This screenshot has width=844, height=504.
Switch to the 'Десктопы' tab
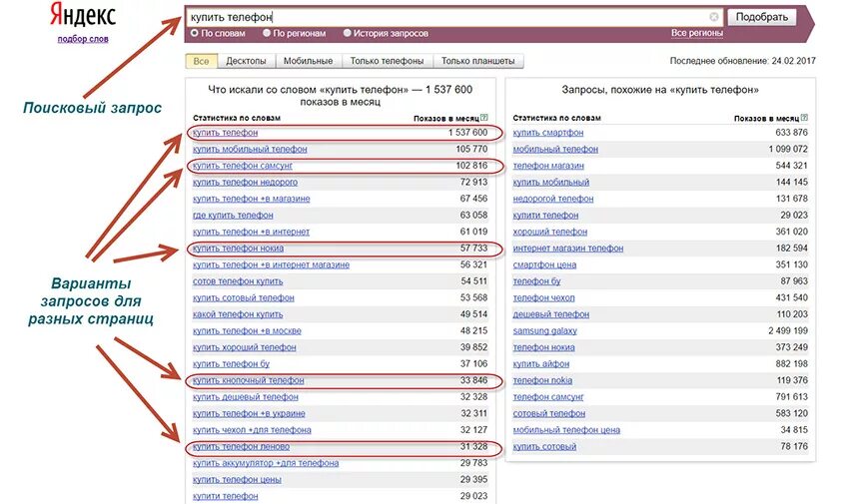coord(246,61)
